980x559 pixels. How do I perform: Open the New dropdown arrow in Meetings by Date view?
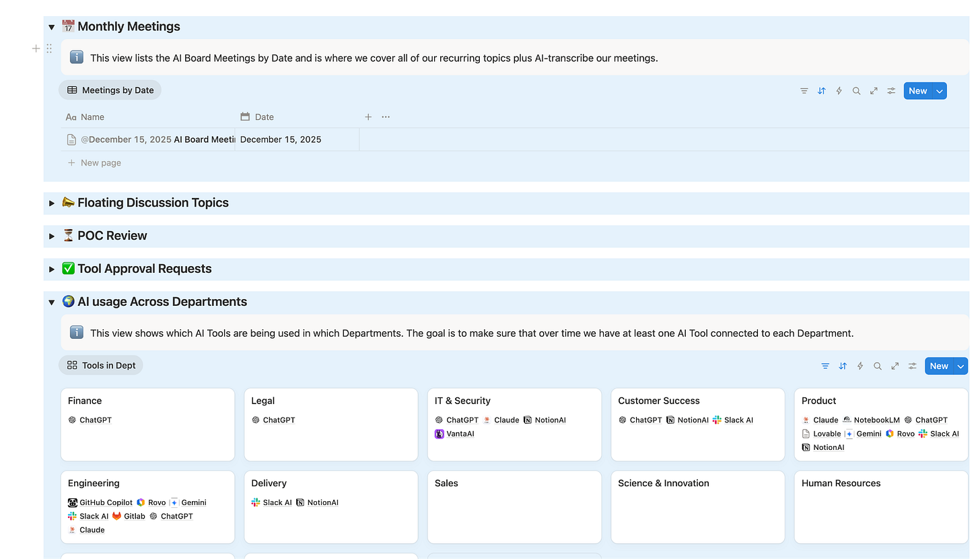[x=940, y=91]
